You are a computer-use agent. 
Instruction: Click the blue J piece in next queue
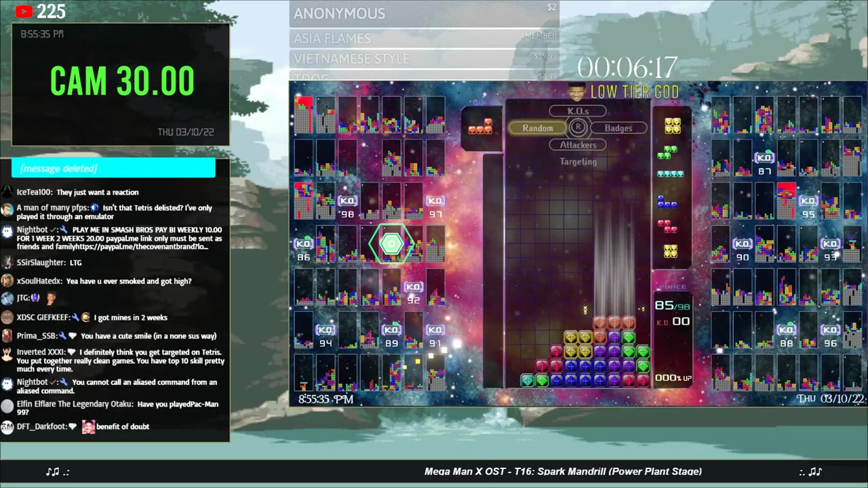coord(667,201)
